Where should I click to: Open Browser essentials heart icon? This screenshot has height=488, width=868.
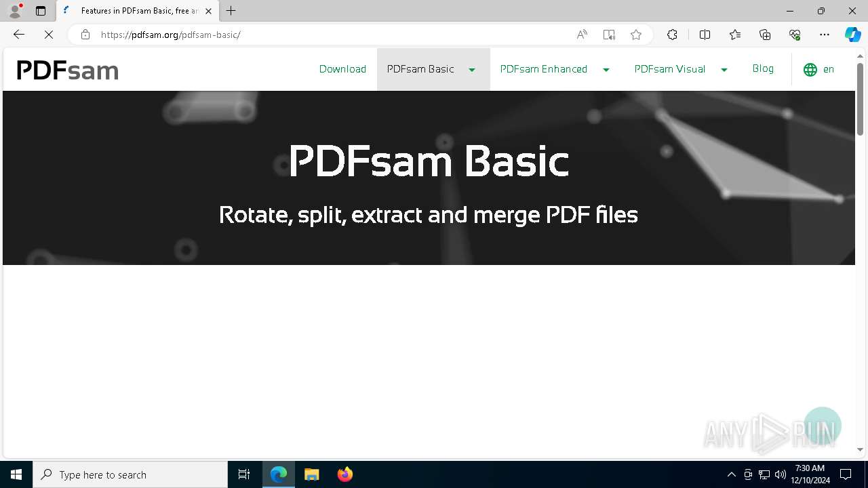(x=795, y=35)
